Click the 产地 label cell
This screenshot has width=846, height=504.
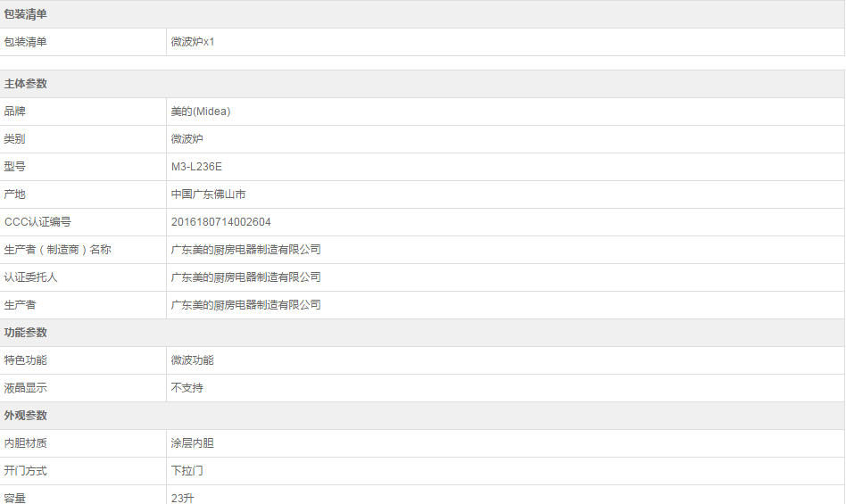[83, 194]
